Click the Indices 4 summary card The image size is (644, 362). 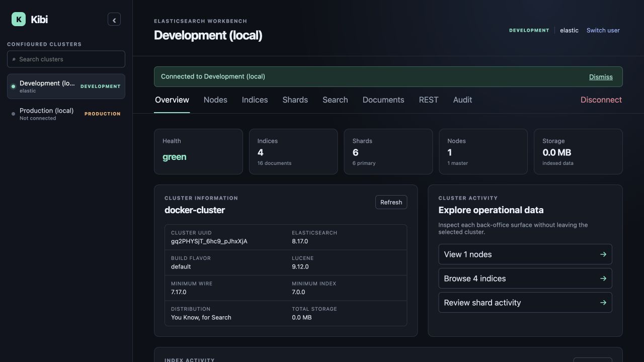pyautogui.click(x=293, y=152)
